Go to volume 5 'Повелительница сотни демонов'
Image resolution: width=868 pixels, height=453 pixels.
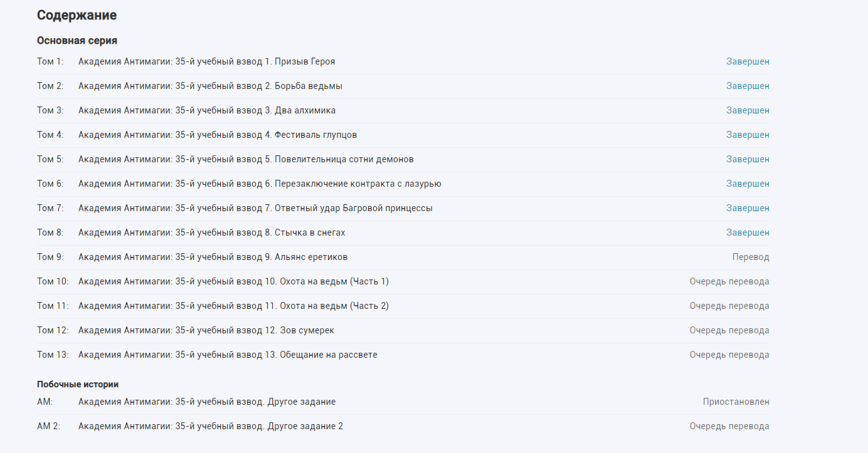coord(246,159)
